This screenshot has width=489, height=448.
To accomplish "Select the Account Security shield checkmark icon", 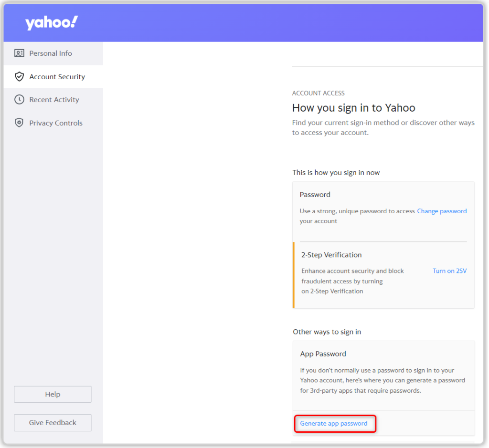I will (19, 76).
